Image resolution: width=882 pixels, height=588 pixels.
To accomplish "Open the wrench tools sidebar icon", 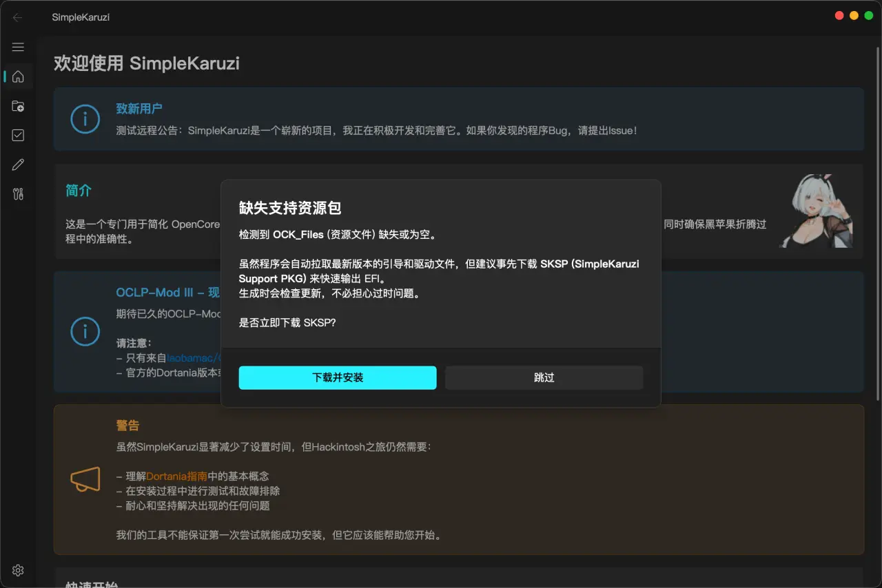I will tap(18, 194).
